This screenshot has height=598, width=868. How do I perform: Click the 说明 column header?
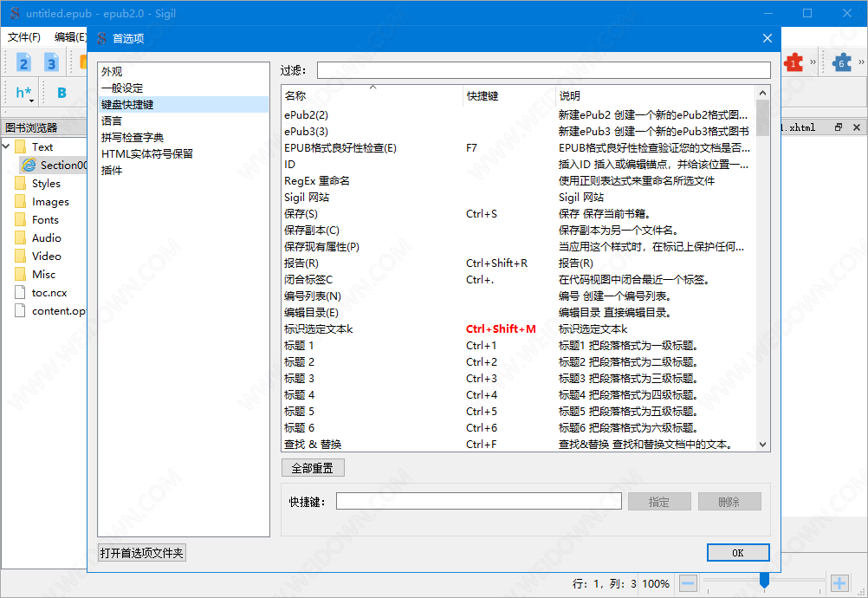pos(656,96)
